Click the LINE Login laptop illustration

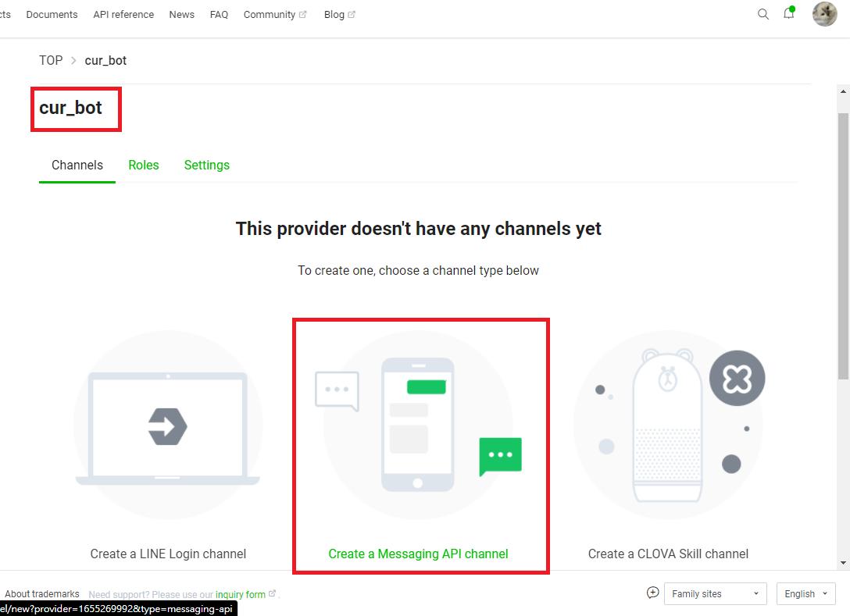[x=167, y=426]
